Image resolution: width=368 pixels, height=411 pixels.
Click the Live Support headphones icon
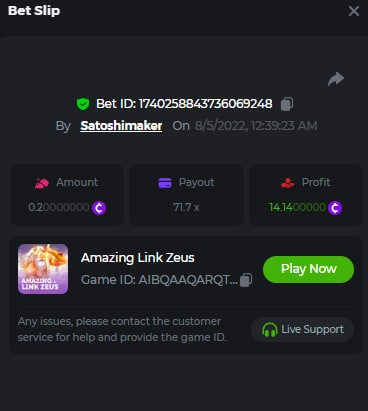(270, 330)
